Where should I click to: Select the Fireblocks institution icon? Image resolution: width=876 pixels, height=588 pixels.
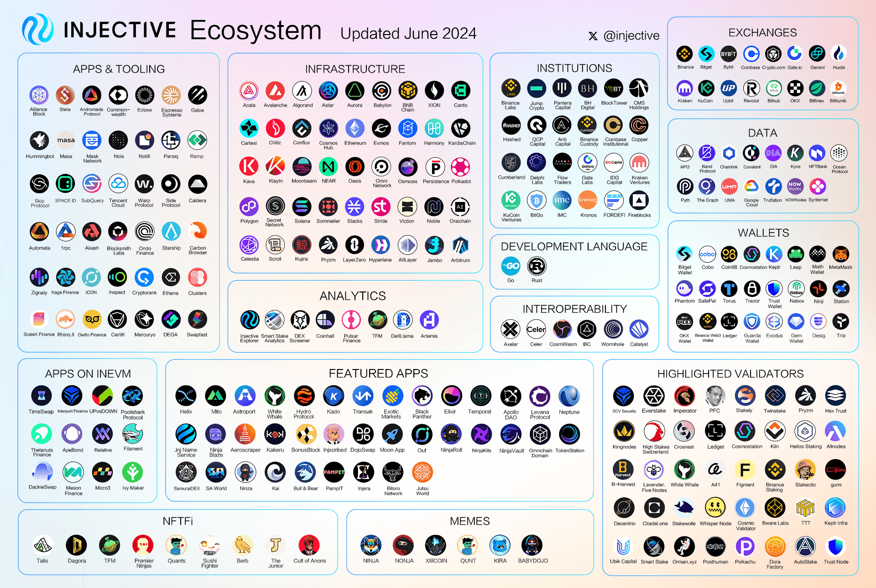pyautogui.click(x=639, y=200)
